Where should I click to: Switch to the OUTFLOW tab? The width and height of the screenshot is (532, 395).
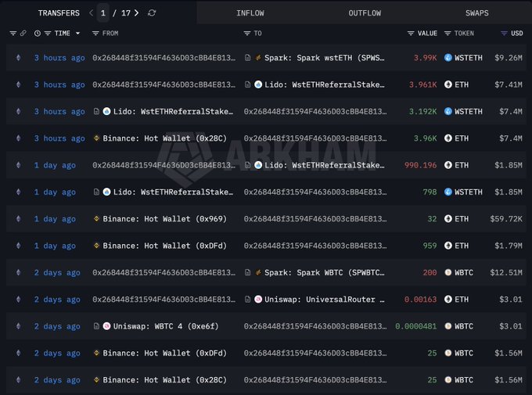365,13
